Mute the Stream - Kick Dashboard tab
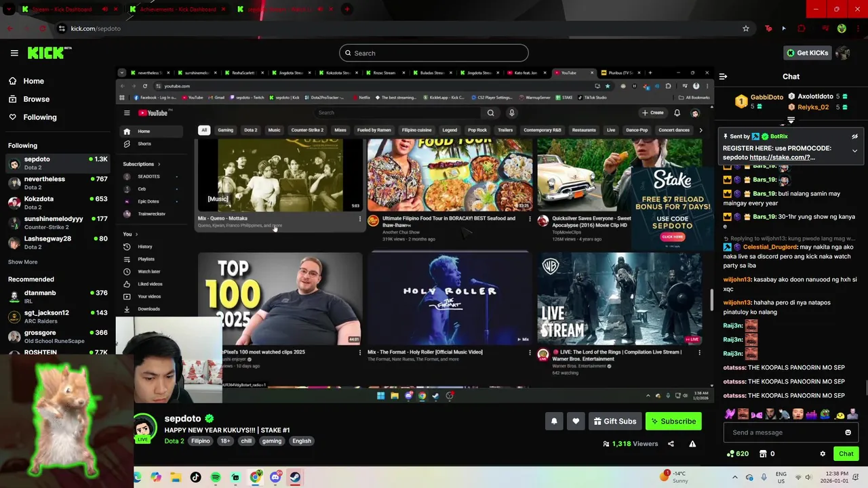The image size is (868, 488). 104,9
